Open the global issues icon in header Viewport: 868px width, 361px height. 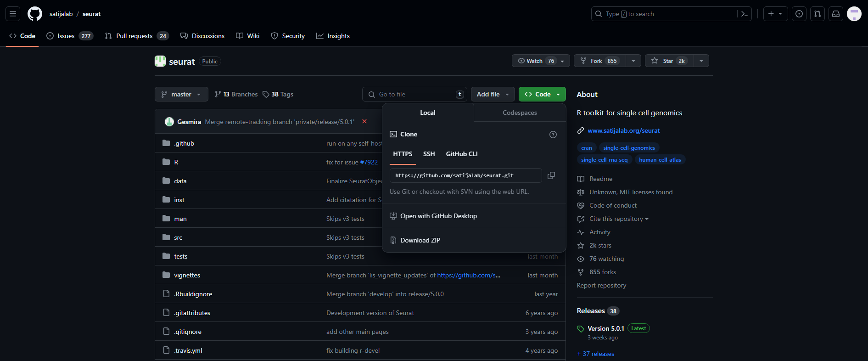(x=799, y=14)
